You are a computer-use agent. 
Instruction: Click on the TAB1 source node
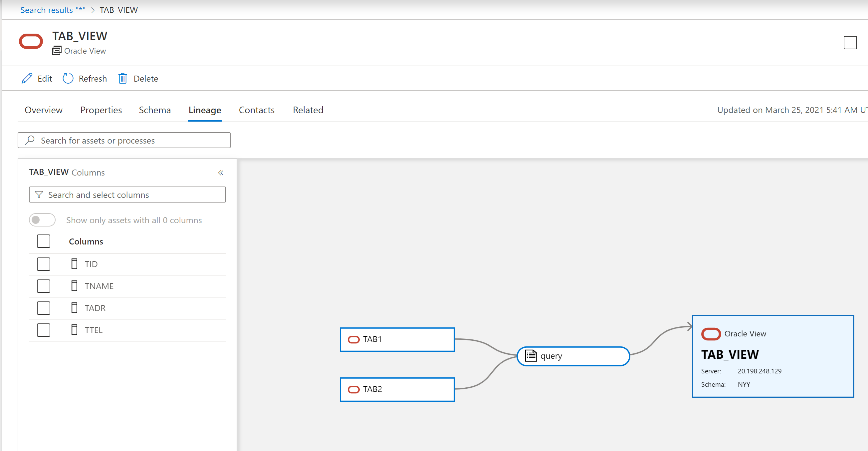pyautogui.click(x=397, y=339)
